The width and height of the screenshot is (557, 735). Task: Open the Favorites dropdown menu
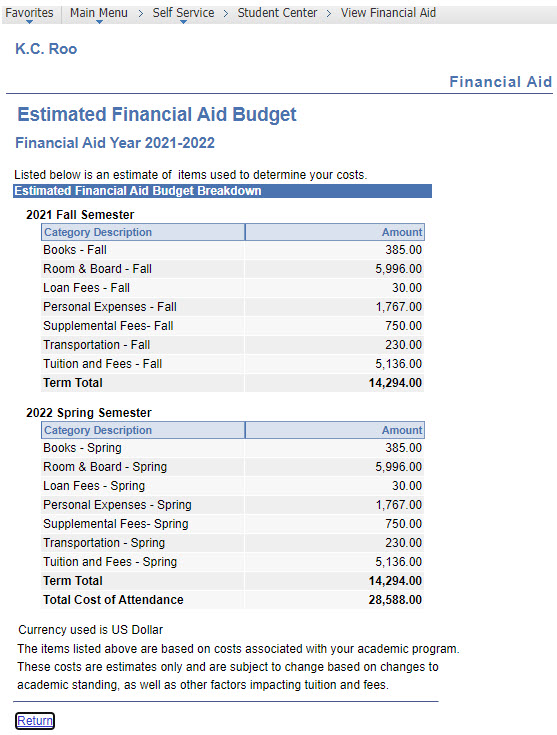click(29, 13)
